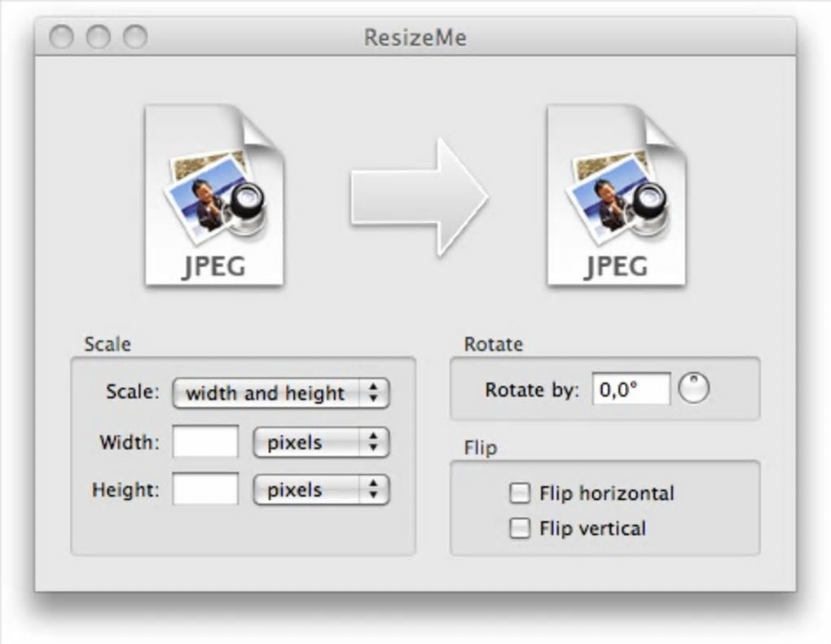Click the ResizeMe title bar text
Screen dimensions: 831x644
[x=415, y=37]
